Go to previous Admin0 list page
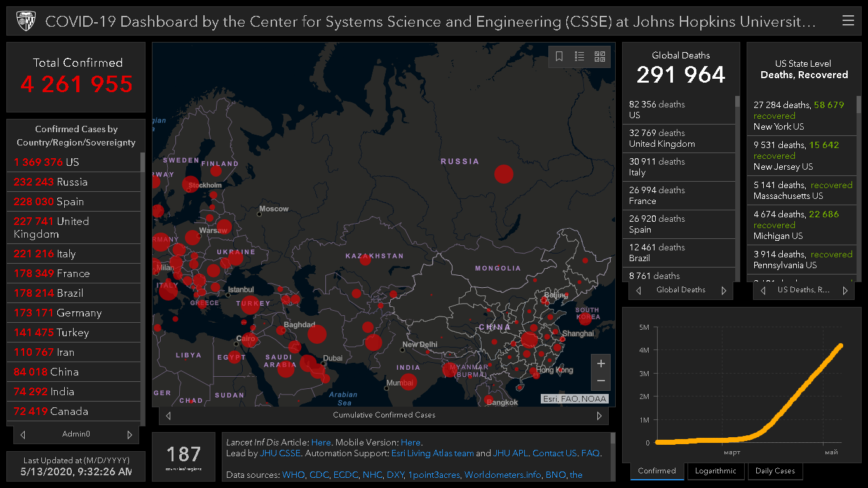The height and width of the screenshot is (488, 868). tap(23, 435)
